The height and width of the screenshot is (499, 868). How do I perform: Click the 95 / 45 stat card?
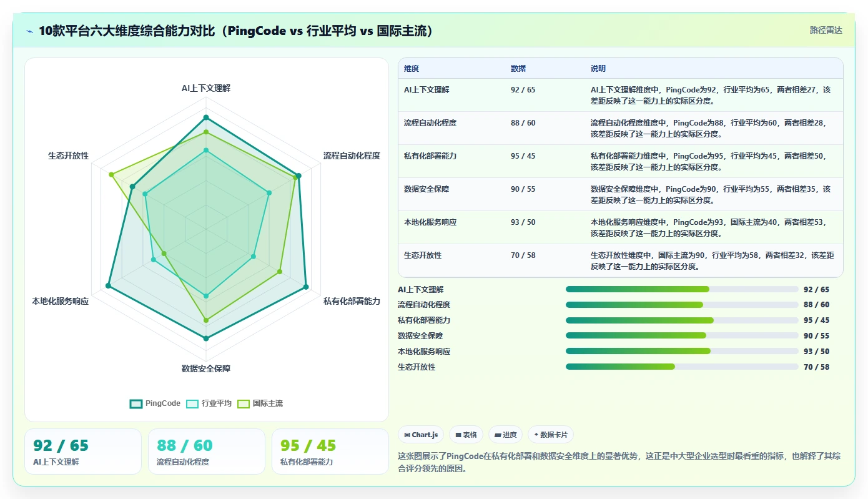(x=330, y=452)
